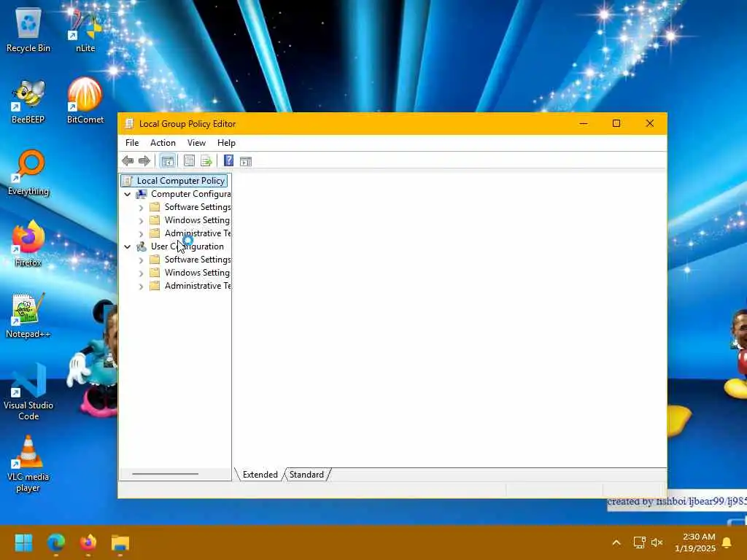Viewport: 747px width, 560px height.
Task: Select the nLite desktop shortcut
Action: click(85, 29)
